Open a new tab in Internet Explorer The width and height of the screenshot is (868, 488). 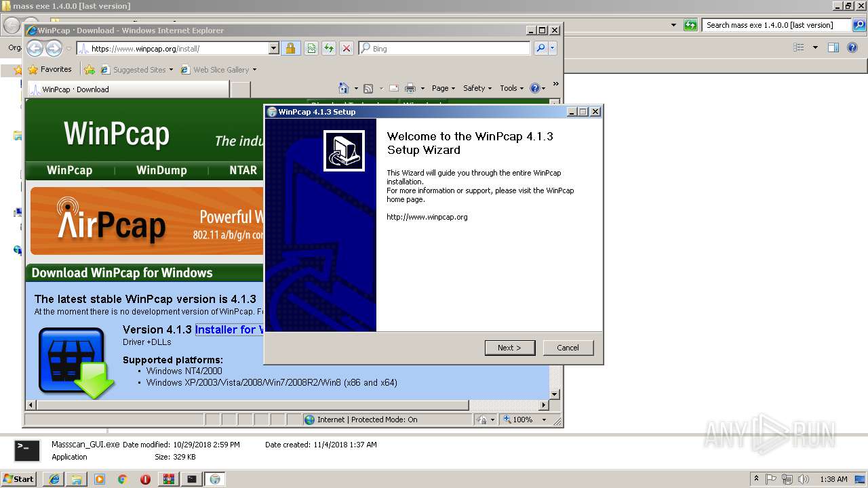point(241,89)
